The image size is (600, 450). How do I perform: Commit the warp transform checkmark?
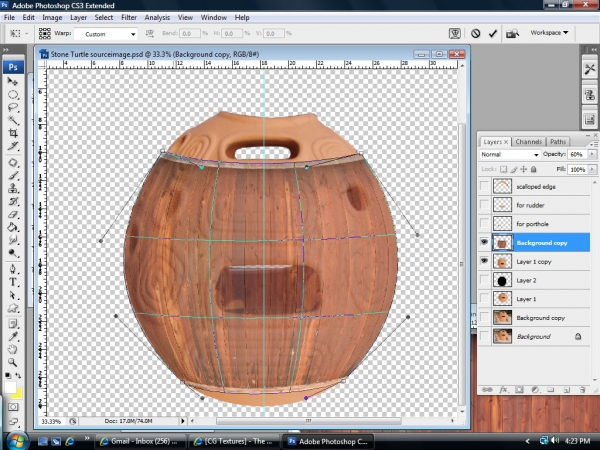pos(492,34)
